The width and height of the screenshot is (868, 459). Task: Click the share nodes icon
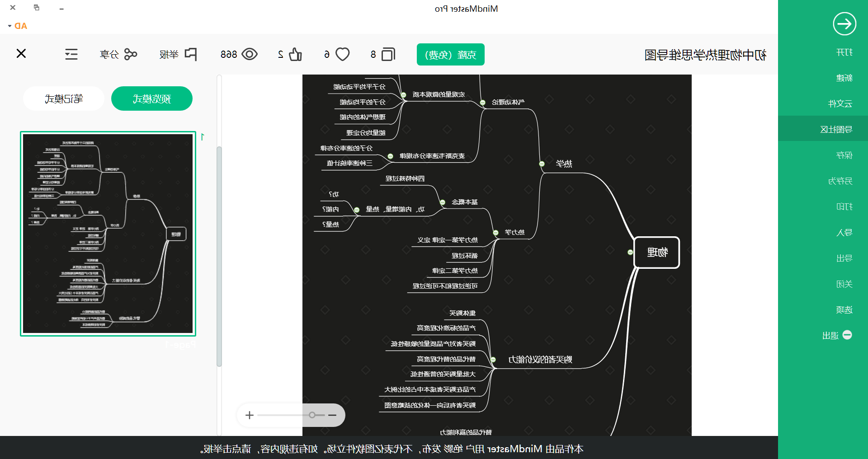130,54
